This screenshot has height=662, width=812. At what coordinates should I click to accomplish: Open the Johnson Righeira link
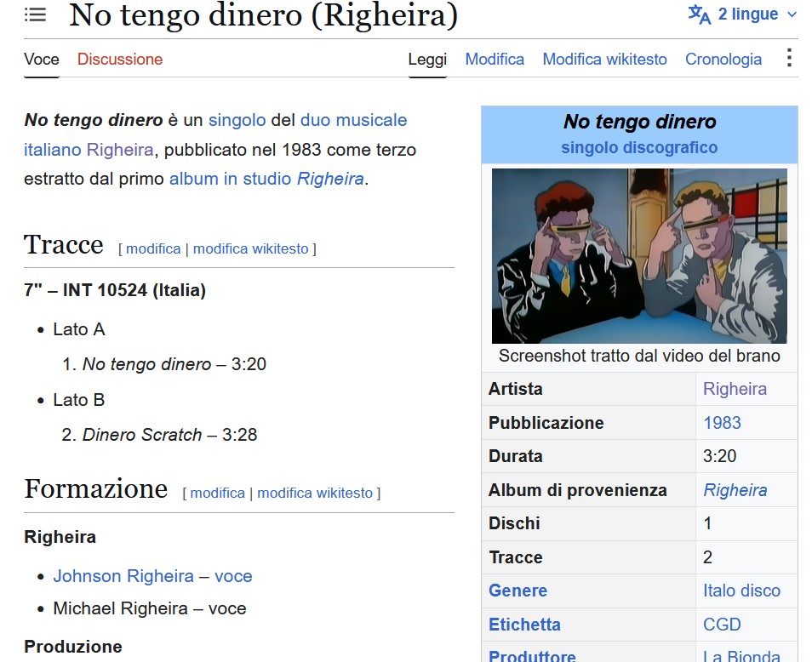123,576
